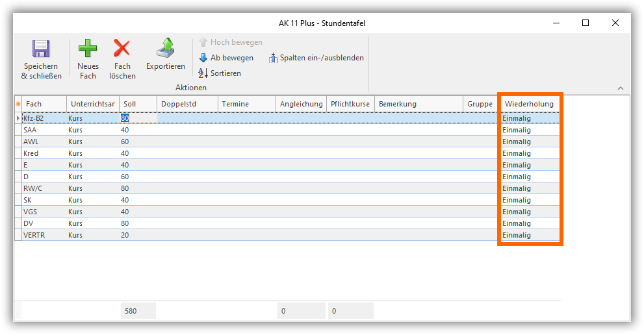Image resolution: width=644 pixels, height=335 pixels.
Task: Select the Kfz-B2 row indicator arrow
Action: [18, 118]
